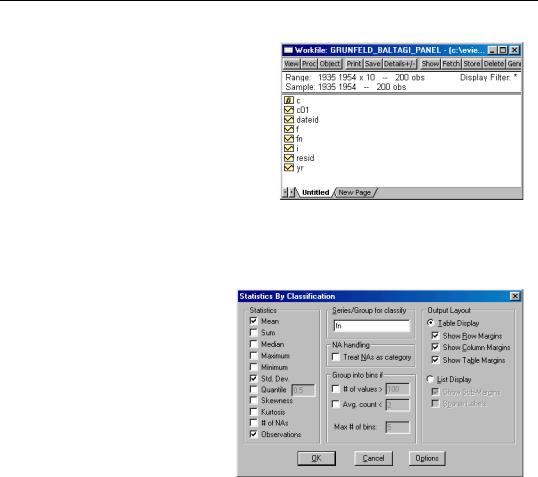Click the dateid series name
The height and width of the screenshot is (477, 538).
[307, 120]
